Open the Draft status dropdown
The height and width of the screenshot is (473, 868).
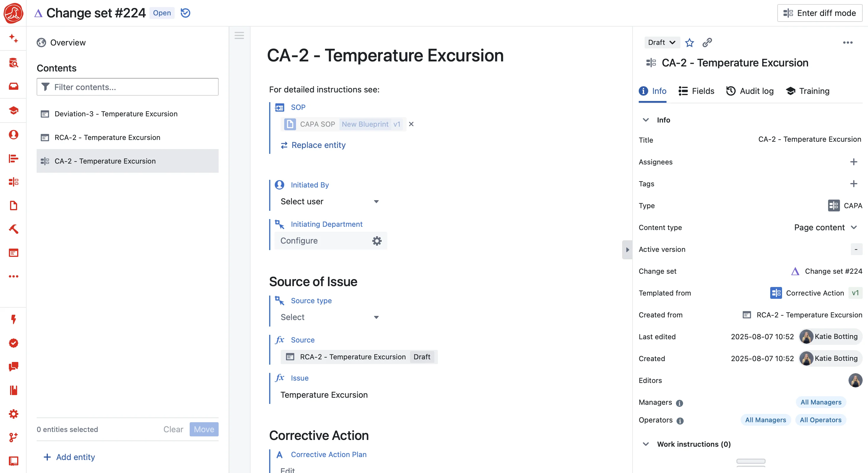661,43
